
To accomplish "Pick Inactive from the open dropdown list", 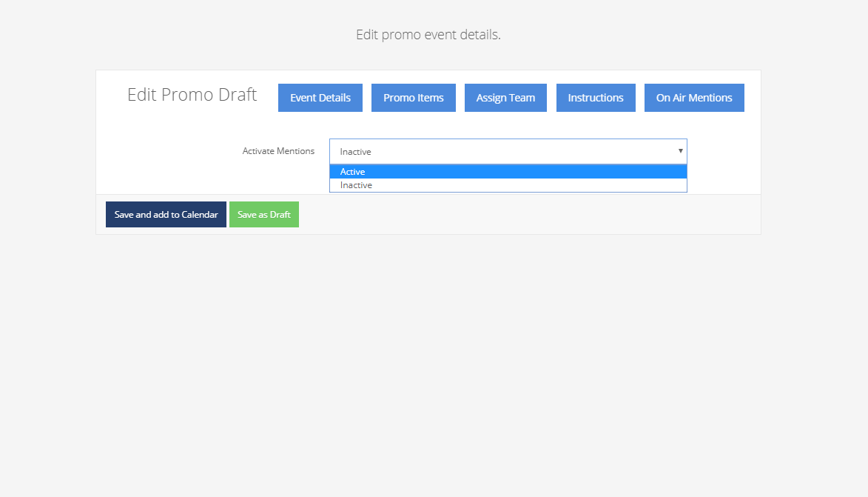I will [356, 185].
